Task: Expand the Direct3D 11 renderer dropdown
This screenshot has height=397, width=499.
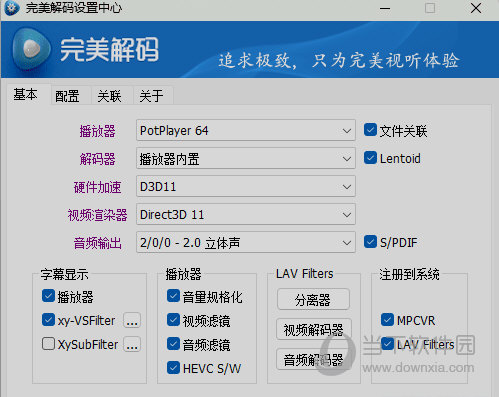Action: 246,214
